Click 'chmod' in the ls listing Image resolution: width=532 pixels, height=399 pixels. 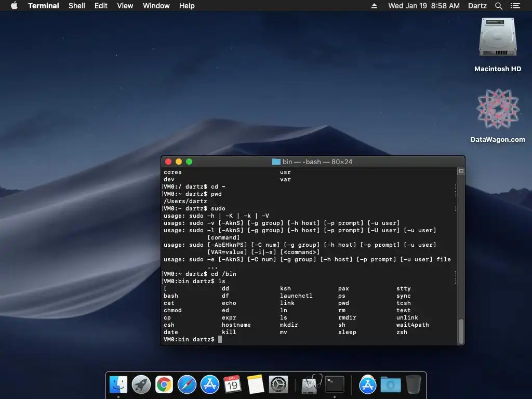172,311
